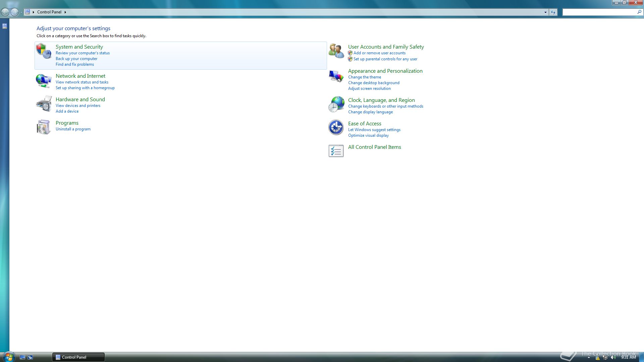Open the Windows Start orb

pos(8,357)
